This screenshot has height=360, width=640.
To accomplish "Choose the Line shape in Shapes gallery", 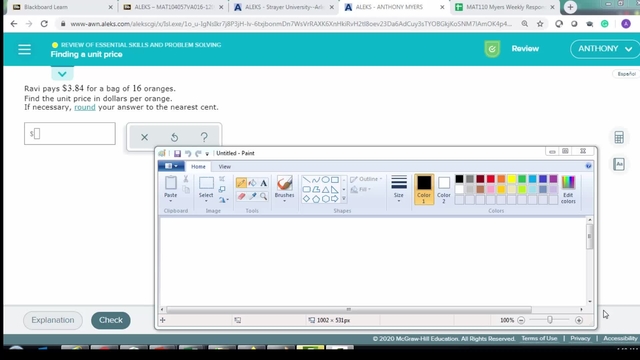I will coord(306,180).
